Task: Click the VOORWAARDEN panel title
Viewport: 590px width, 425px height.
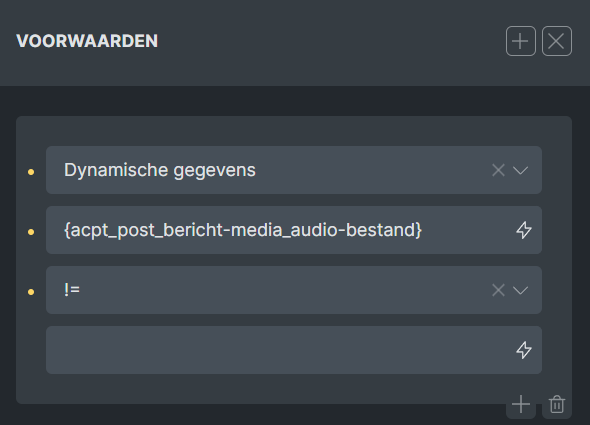Action: [x=87, y=41]
